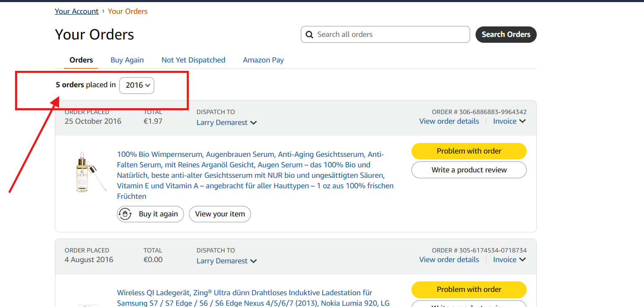Navigate to Your Account via the breadcrumb

77,11
